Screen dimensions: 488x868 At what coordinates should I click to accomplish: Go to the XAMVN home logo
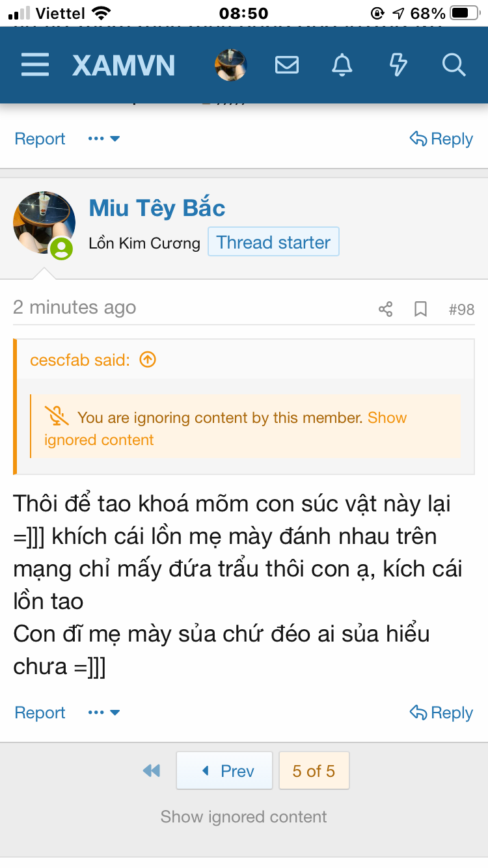pos(124,65)
